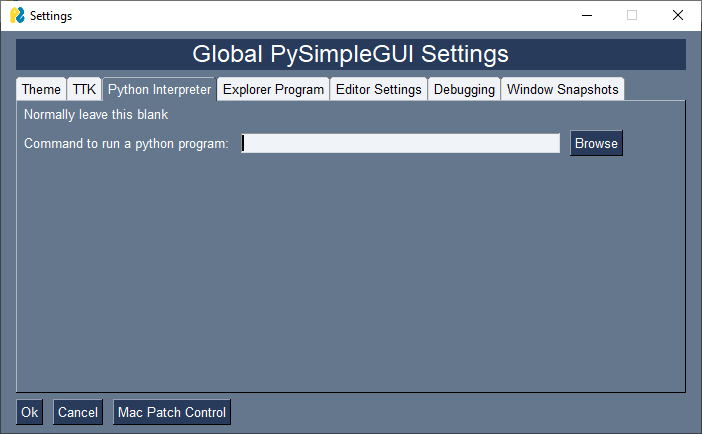This screenshot has width=702, height=434.
Task: Switch to the Debugging tab
Action: [x=464, y=89]
